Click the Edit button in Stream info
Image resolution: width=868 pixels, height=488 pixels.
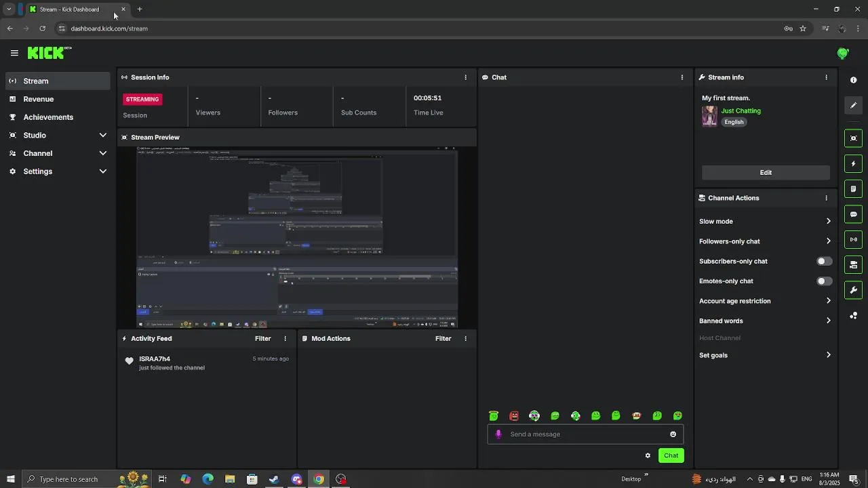pyautogui.click(x=766, y=172)
